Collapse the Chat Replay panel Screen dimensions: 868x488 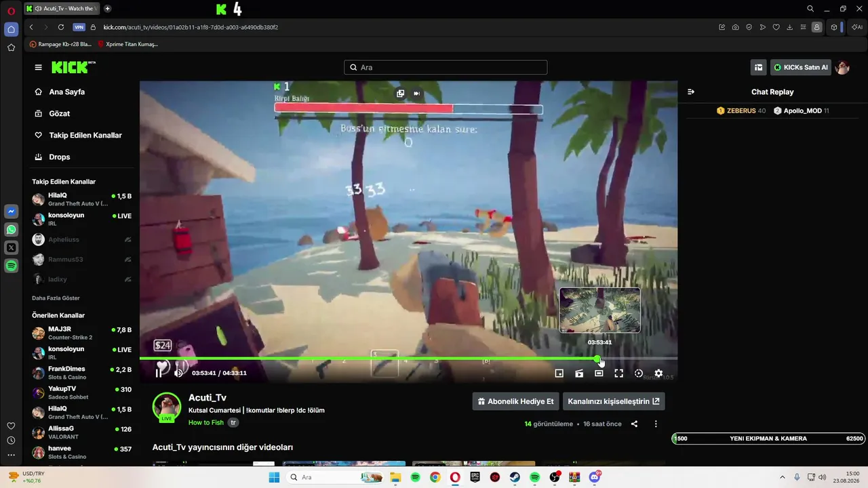point(691,91)
